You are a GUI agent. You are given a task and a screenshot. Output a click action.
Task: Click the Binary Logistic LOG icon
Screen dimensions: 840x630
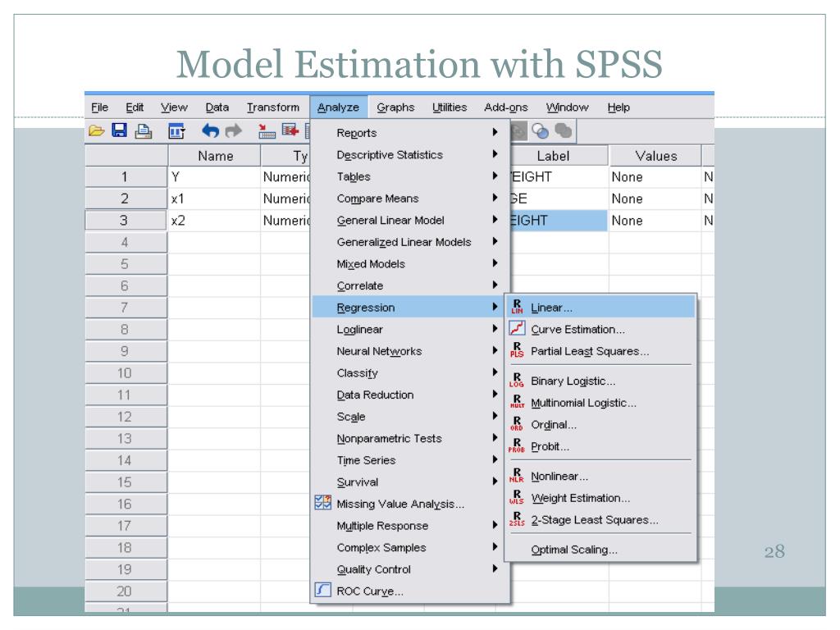[517, 381]
